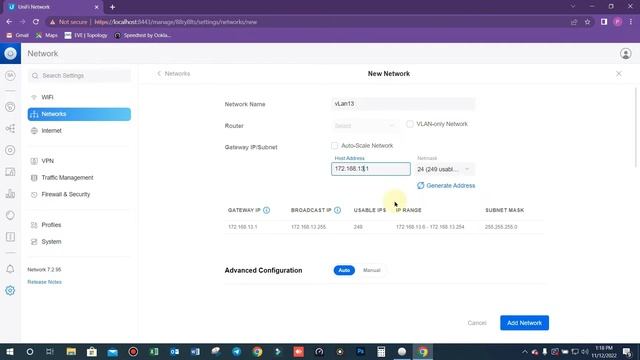The height and width of the screenshot is (360, 640).
Task: Enable VLAN-only Network checkbox
Action: [410, 124]
